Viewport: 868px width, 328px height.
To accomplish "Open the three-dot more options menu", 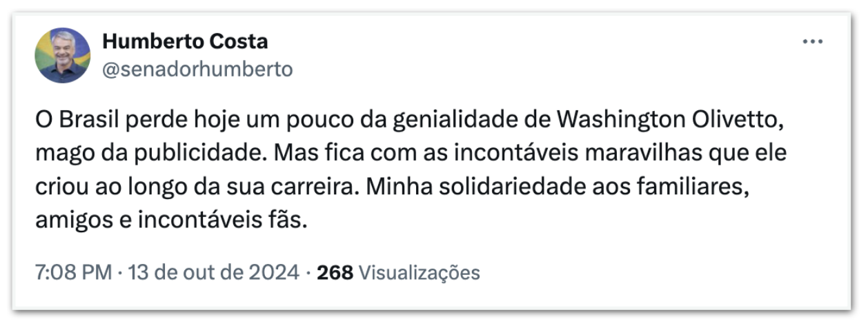I will [813, 42].
